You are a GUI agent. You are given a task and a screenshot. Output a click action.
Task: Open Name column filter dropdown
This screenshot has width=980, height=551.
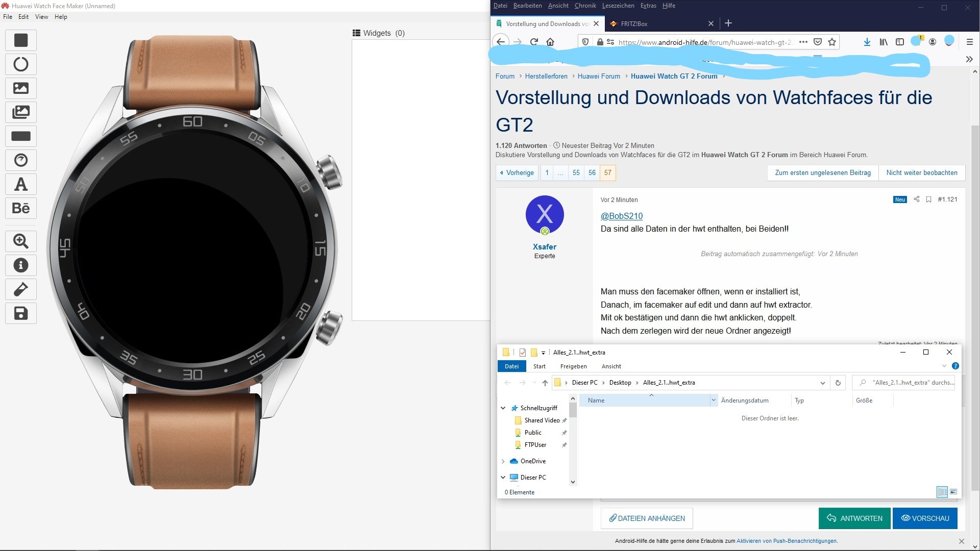713,400
